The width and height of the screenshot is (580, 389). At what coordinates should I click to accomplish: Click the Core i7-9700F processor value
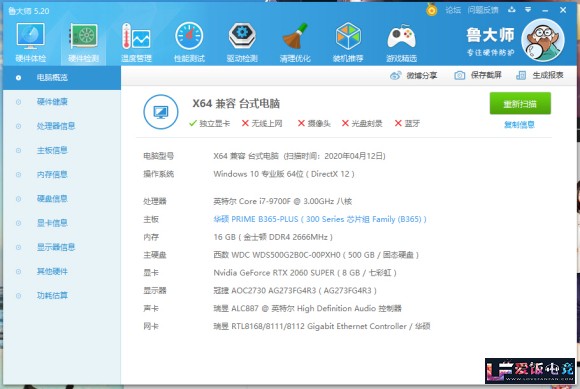coord(283,202)
